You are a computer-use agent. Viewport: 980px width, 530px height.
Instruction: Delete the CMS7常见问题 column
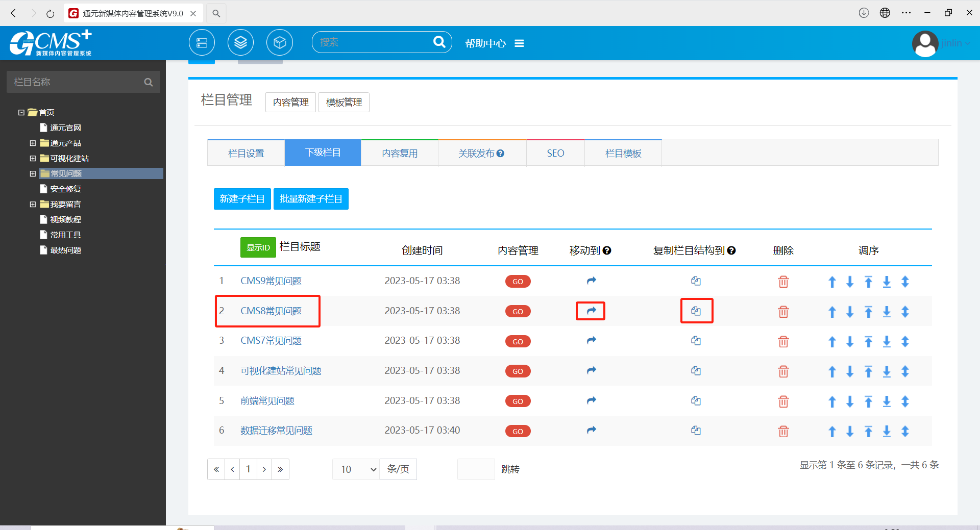tap(783, 341)
